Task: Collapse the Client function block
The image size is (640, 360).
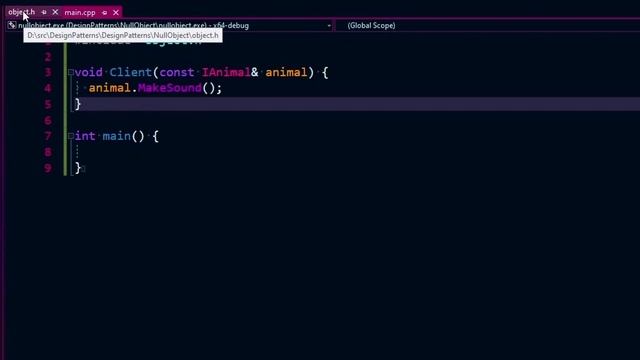Action: 71,73
